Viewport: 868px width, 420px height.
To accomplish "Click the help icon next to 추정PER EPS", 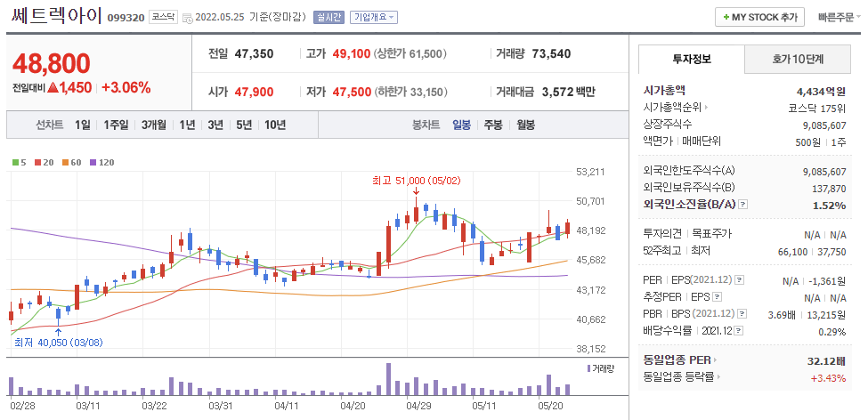I will click(x=717, y=297).
